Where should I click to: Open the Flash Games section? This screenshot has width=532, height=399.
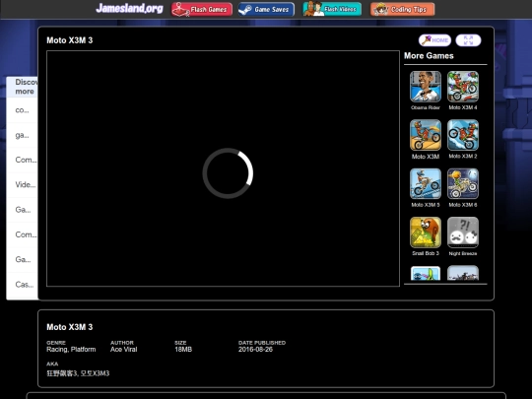[202, 9]
